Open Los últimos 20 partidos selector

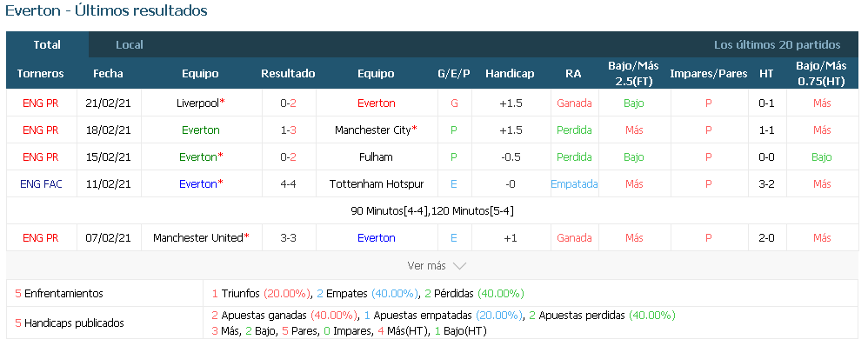(x=777, y=45)
